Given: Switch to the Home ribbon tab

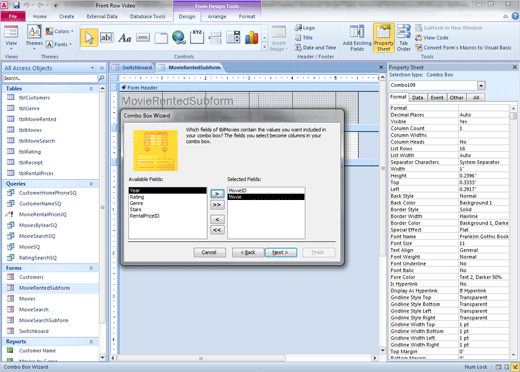Looking at the screenshot, I should [x=40, y=16].
